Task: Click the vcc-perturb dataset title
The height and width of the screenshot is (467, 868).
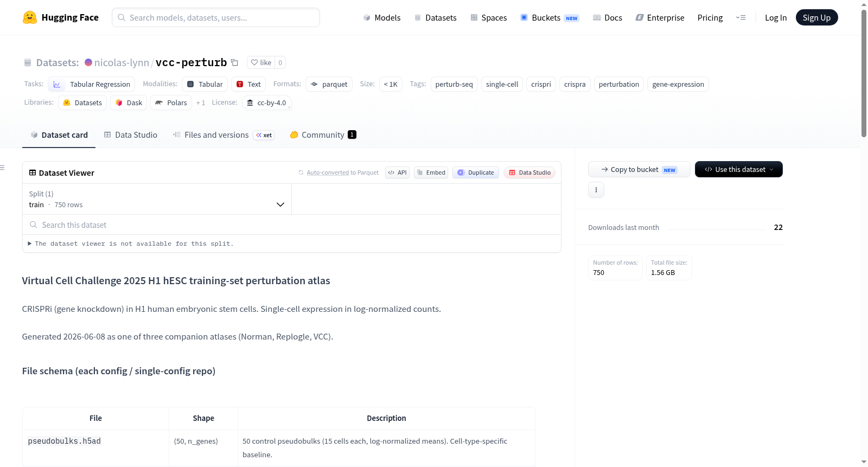Action: coord(191,62)
